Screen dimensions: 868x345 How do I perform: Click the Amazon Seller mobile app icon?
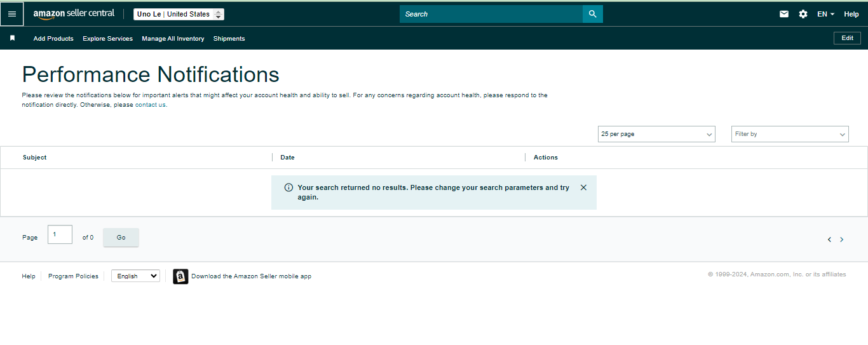pyautogui.click(x=180, y=276)
